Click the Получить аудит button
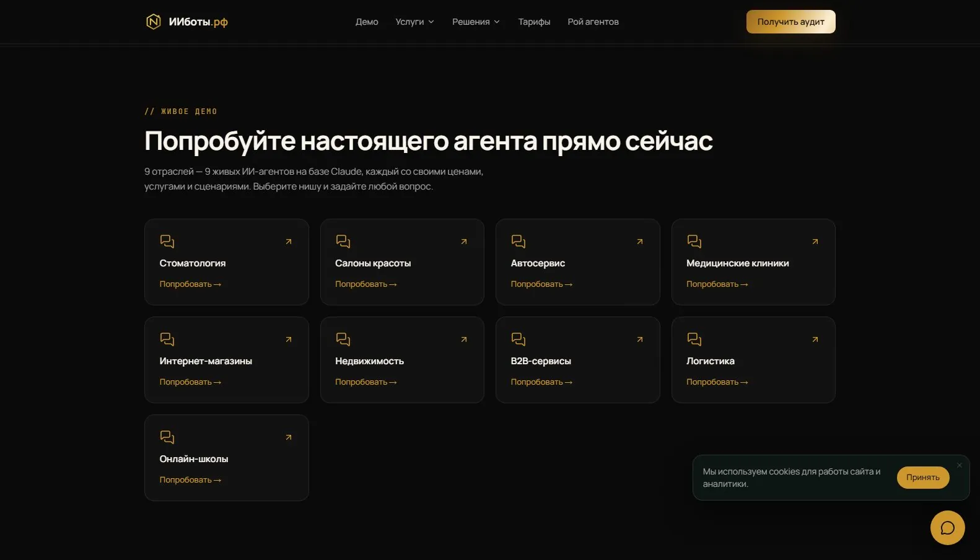Viewport: 980px width, 560px height. click(x=790, y=22)
